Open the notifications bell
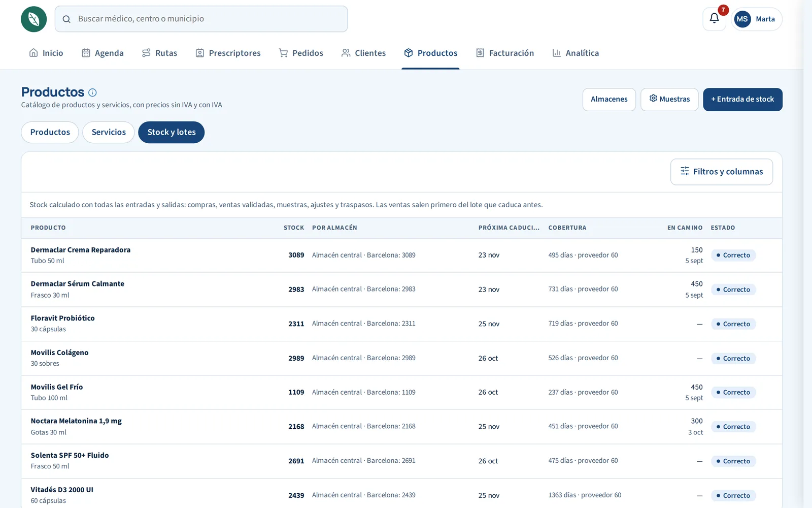 click(x=714, y=19)
